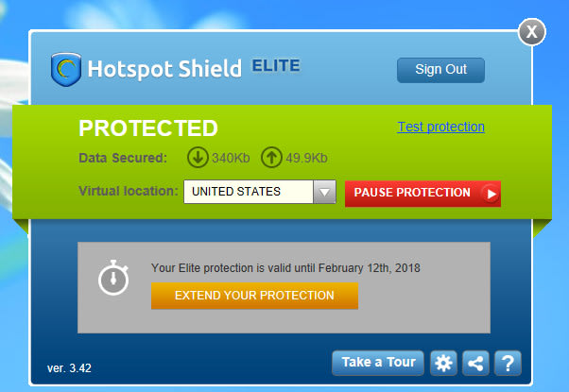Click the upload arrow data icon
The image size is (569, 392).
pos(271,158)
